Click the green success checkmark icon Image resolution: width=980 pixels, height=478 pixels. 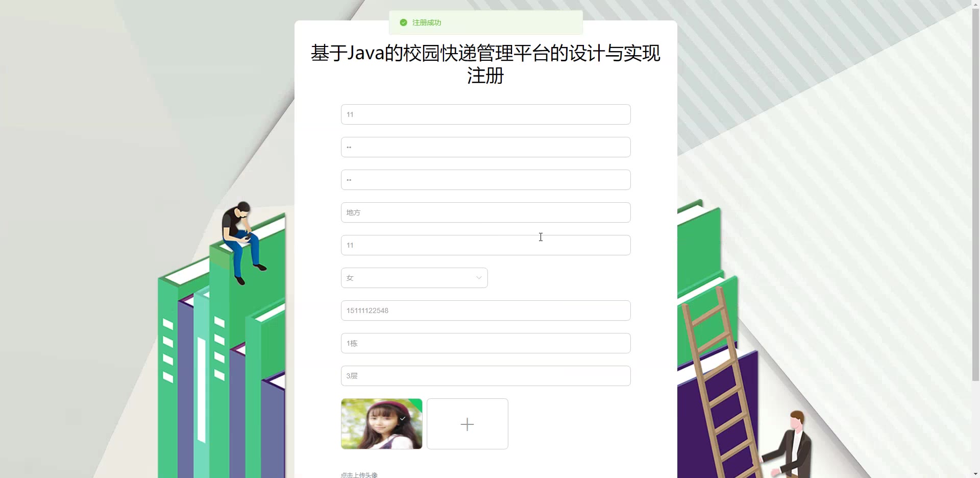(x=403, y=22)
